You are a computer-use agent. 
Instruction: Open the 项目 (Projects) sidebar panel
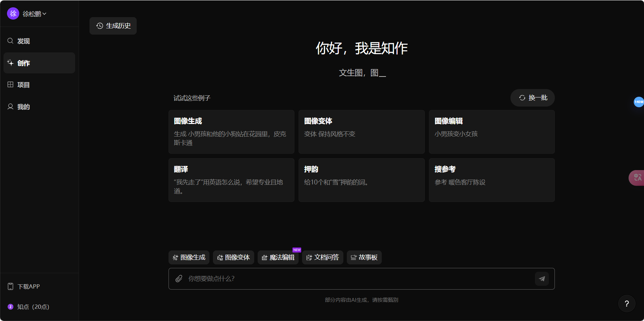23,85
